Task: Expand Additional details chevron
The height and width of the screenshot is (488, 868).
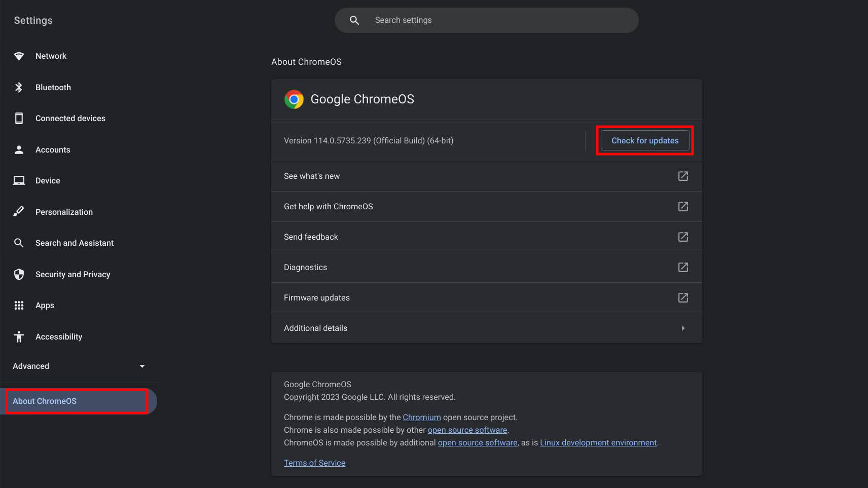Action: pyautogui.click(x=683, y=328)
